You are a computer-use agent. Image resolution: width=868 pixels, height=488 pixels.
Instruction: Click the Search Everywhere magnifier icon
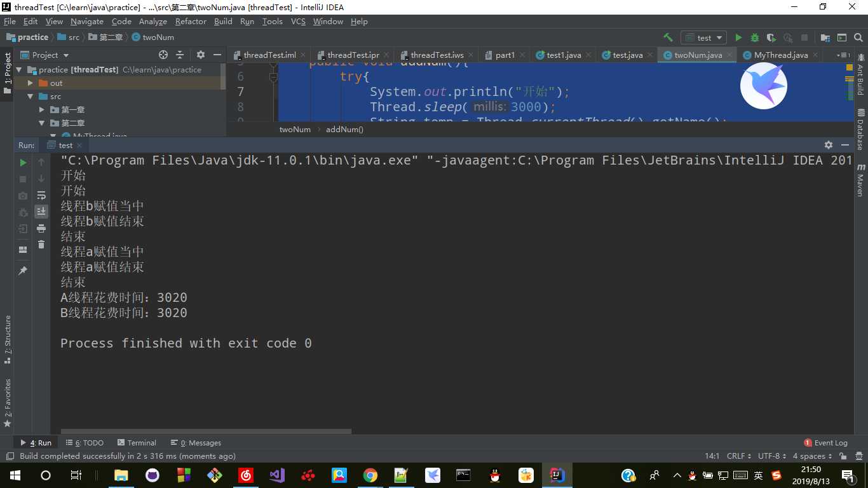pyautogui.click(x=858, y=37)
